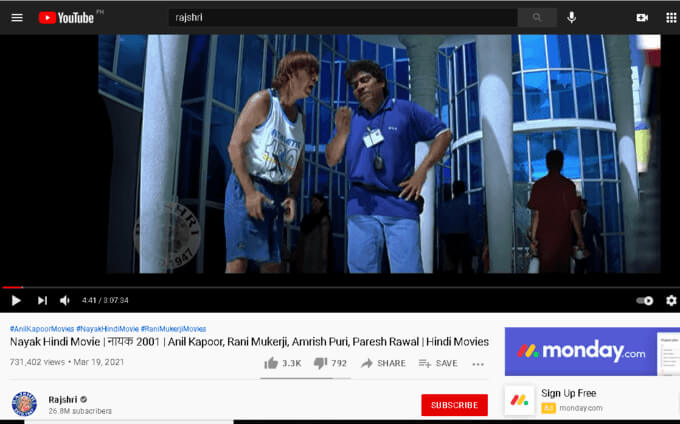The height and width of the screenshot is (424, 680).
Task: Subscribe to the Rajshri channel
Action: coord(454,405)
